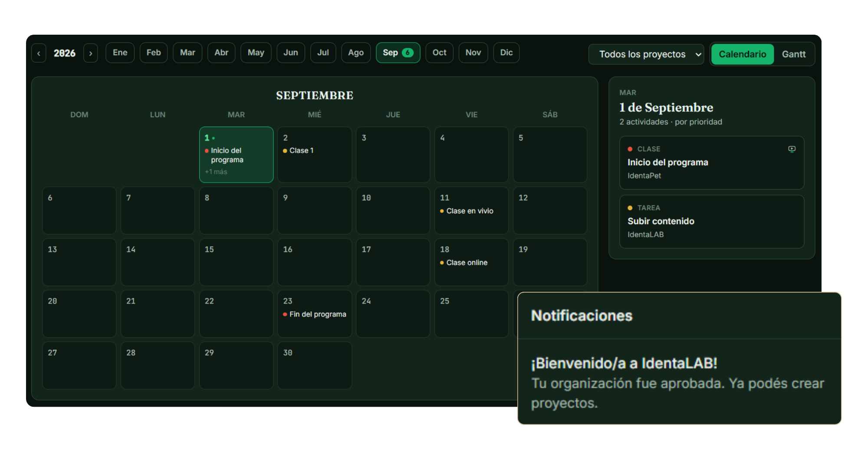This screenshot has height=457, width=868.
Task: Click the screen icon on Inicio del programa card
Action: pyautogui.click(x=792, y=149)
